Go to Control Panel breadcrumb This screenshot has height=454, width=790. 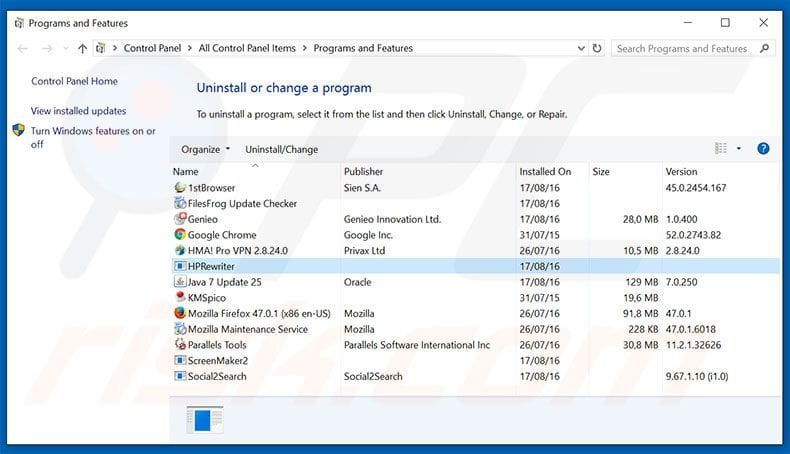pos(152,48)
